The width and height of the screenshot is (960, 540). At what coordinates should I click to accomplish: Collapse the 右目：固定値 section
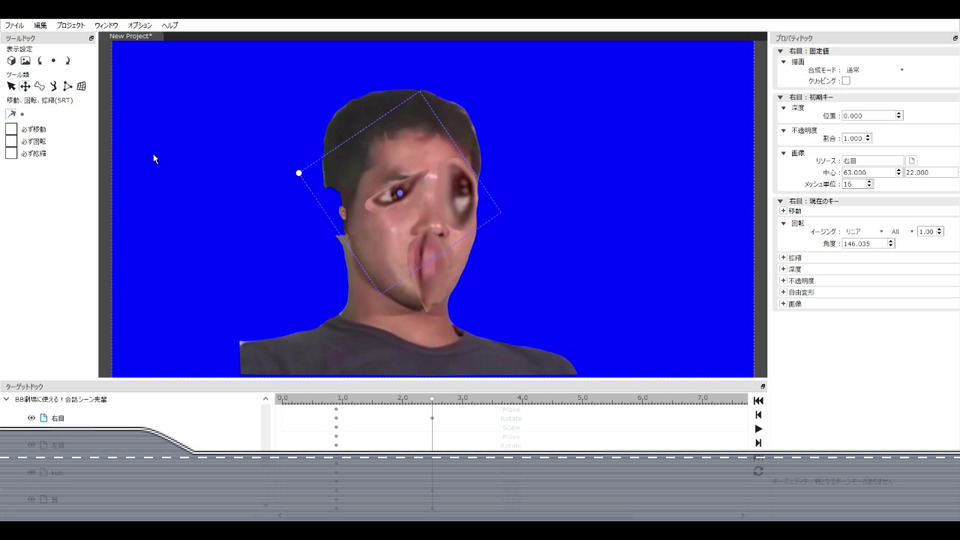point(780,51)
